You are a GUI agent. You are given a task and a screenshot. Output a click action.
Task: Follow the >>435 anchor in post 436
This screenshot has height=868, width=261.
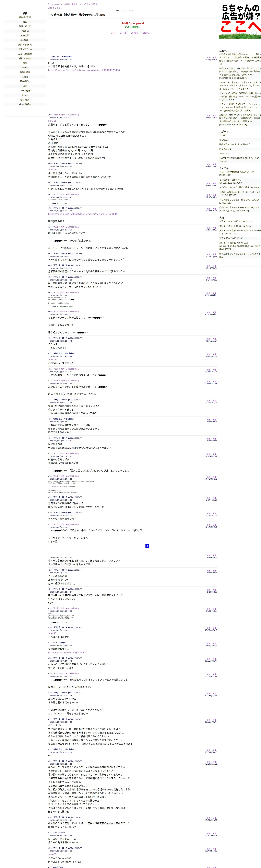click(52, 854)
